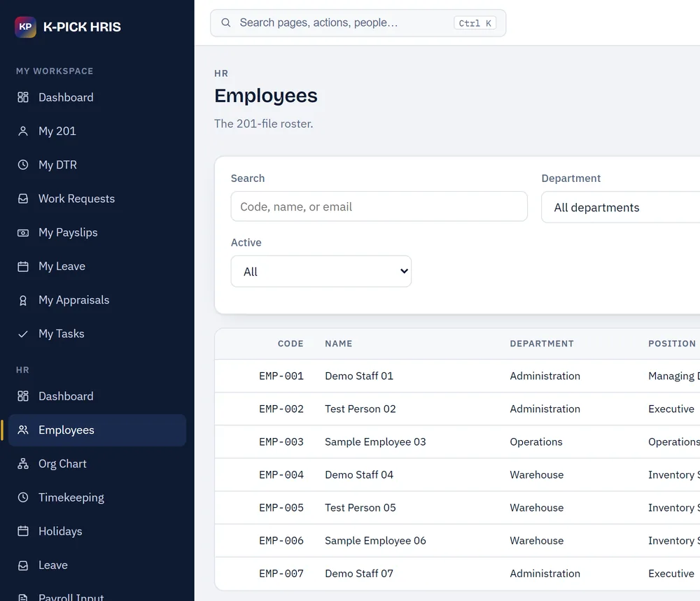Open Work Requests in sidebar
Screen dimensions: 700x601
point(97,199)
